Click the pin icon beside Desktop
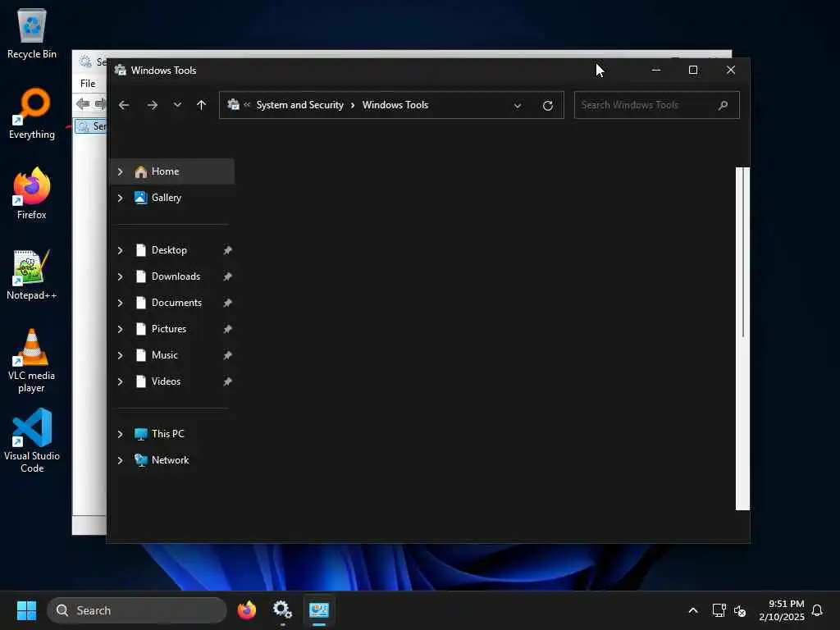 pyautogui.click(x=228, y=250)
